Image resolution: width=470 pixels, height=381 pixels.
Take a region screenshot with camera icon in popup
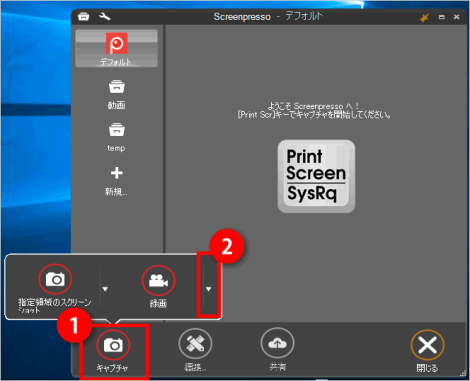point(55,279)
